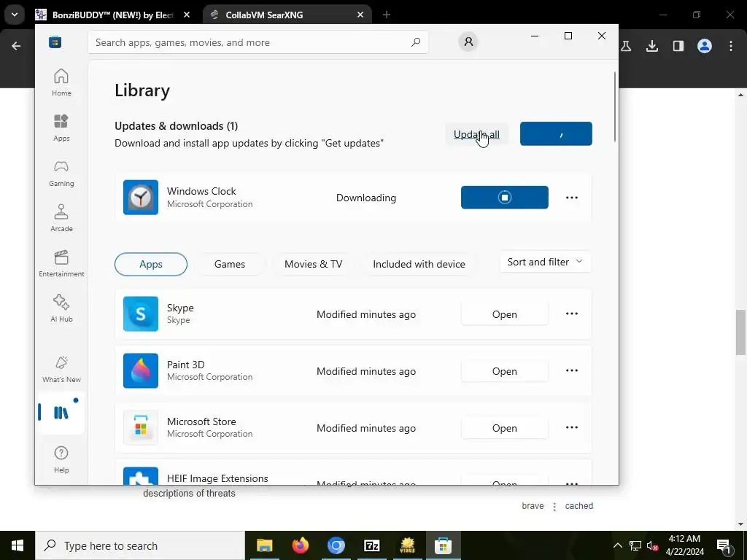
Task: Show hidden system tray icons
Action: (617, 545)
